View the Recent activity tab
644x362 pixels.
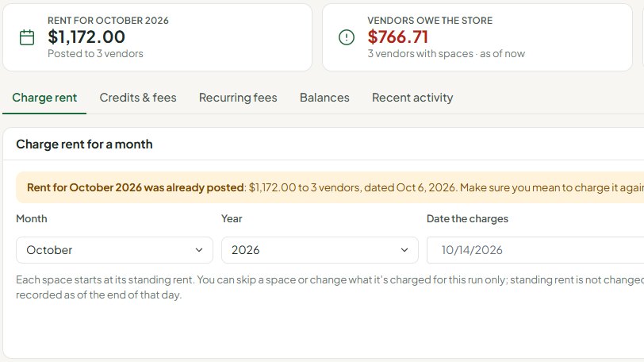pos(412,98)
